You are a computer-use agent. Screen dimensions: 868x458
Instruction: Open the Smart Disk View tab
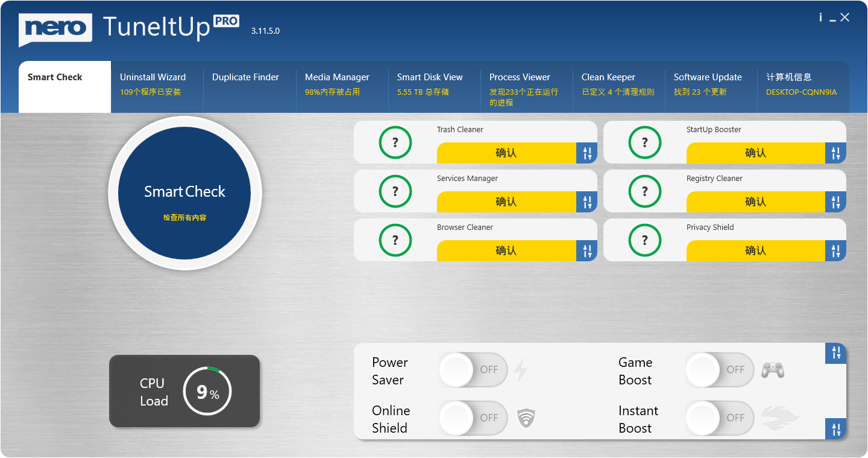point(435,87)
